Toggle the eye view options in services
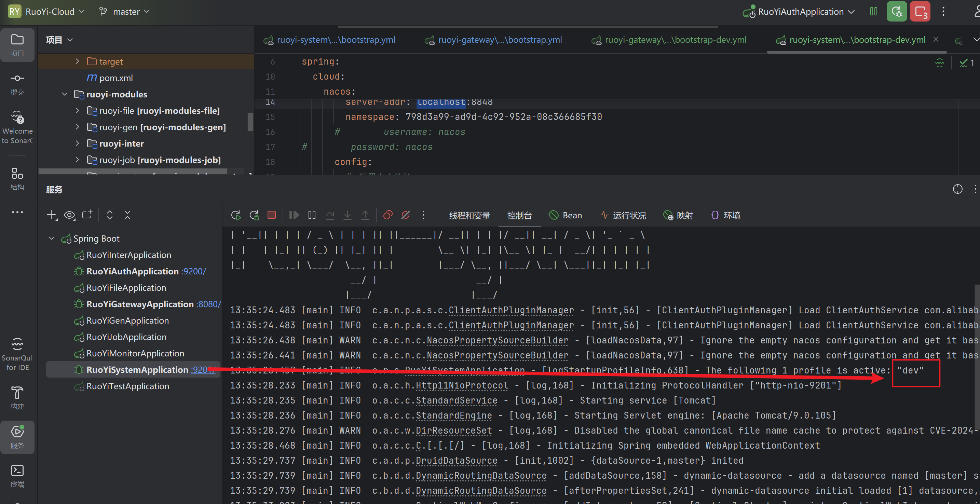The width and height of the screenshot is (980, 504). click(x=69, y=215)
